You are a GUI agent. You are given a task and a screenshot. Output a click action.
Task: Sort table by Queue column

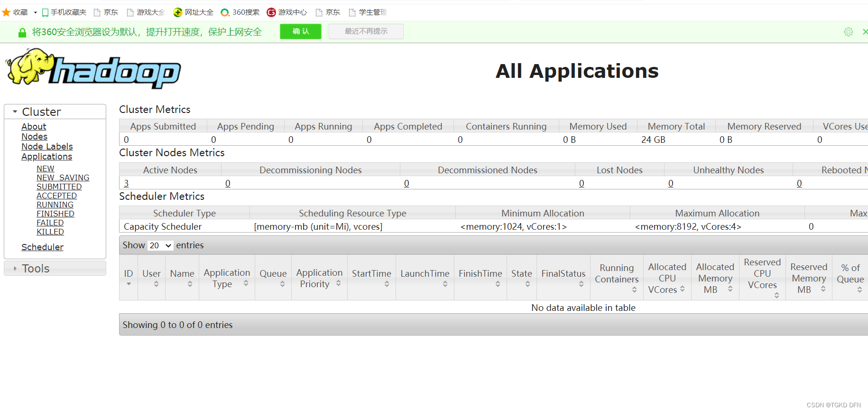(283, 284)
